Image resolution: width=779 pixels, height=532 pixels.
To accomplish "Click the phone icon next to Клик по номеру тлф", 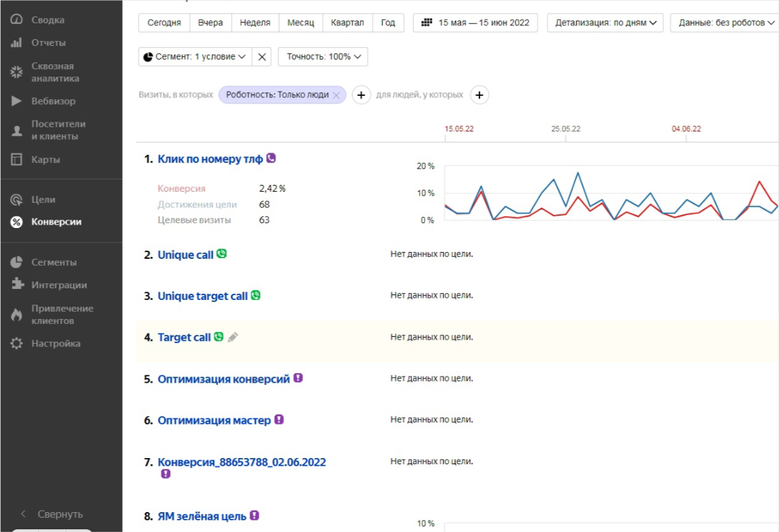I will [271, 157].
